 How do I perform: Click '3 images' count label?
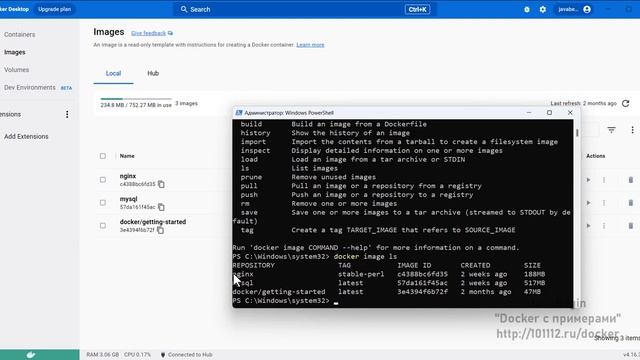[187, 104]
